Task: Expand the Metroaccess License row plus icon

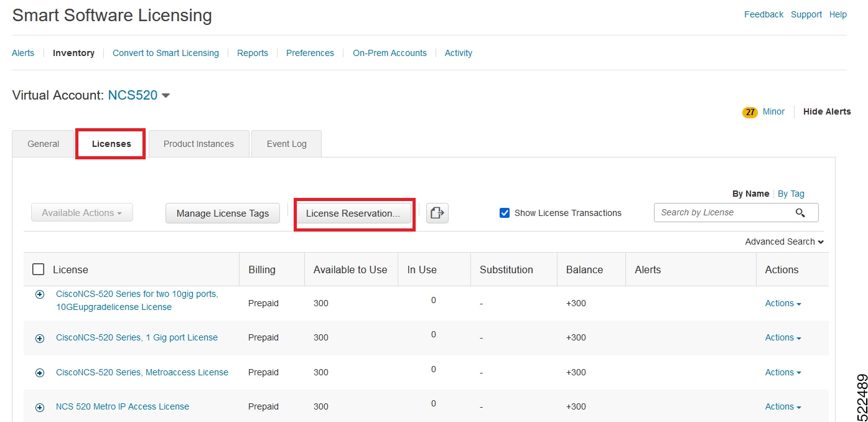Action: coord(40,373)
